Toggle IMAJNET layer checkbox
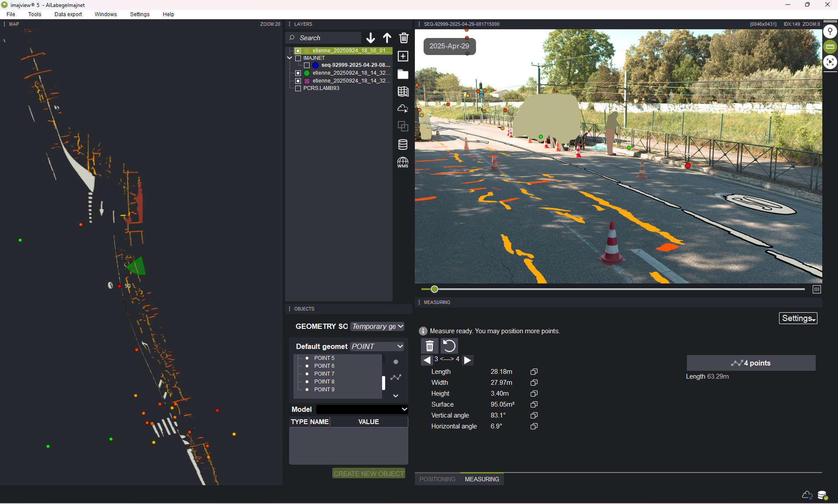The image size is (838, 504). tap(298, 58)
